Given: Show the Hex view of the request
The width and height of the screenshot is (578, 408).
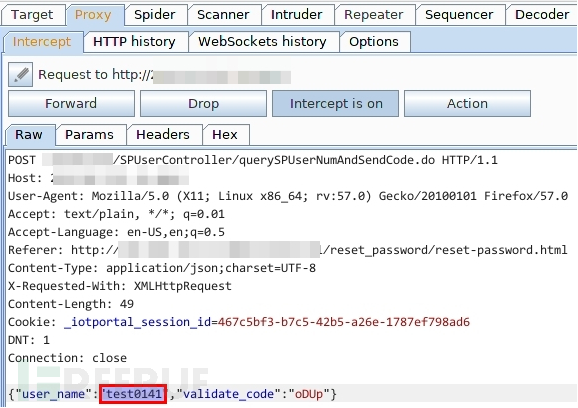Looking at the screenshot, I should coord(225,135).
